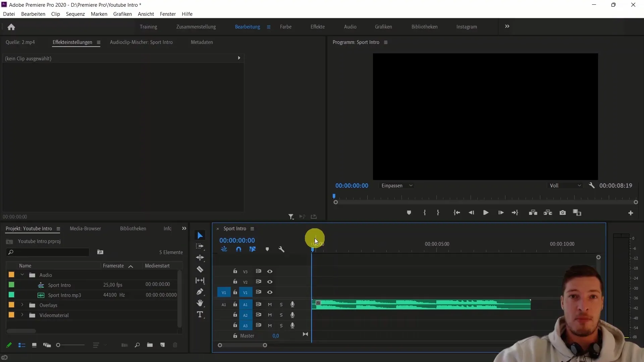The height and width of the screenshot is (362, 644).
Task: Add marker in Program monitor
Action: (409, 213)
